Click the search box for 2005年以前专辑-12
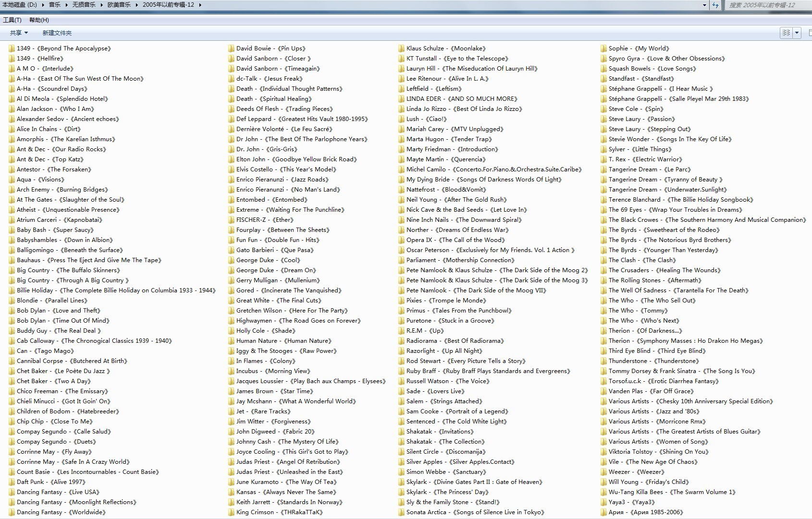This screenshot has width=812, height=519. [x=767, y=5]
